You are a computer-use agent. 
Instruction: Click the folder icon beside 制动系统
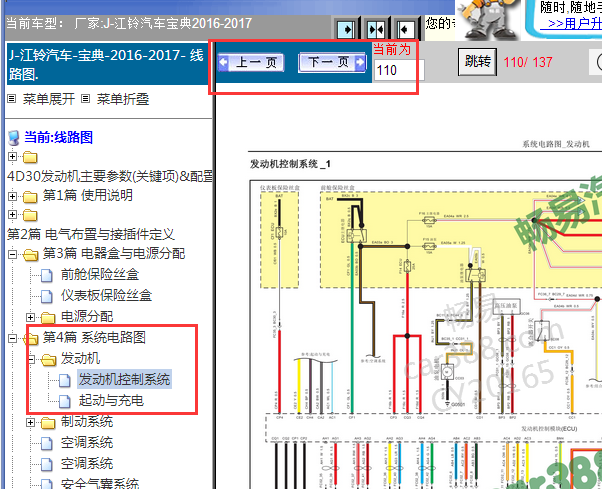click(x=48, y=423)
